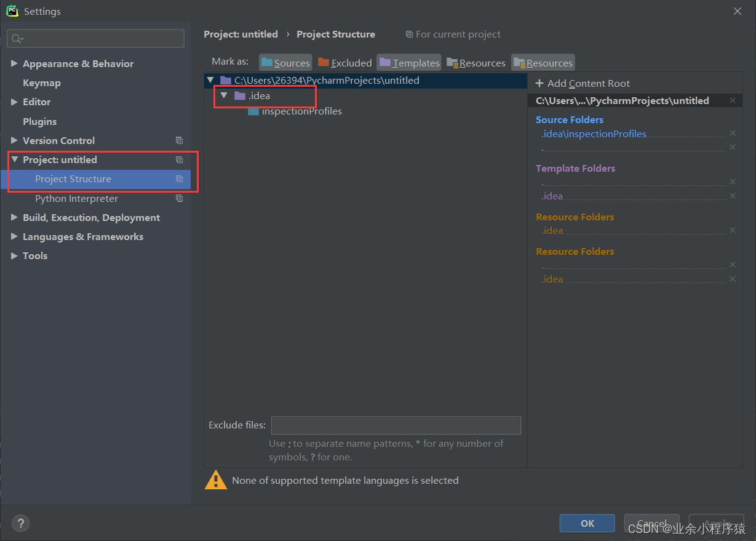Expand the Editor settings group
756x541 pixels.
click(x=15, y=102)
